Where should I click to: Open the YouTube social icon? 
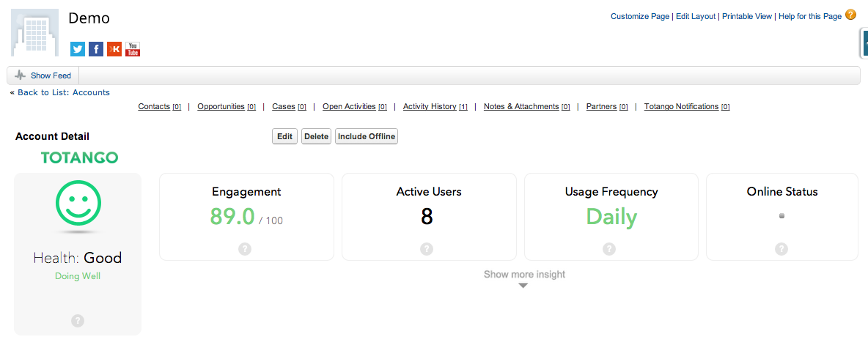point(133,49)
